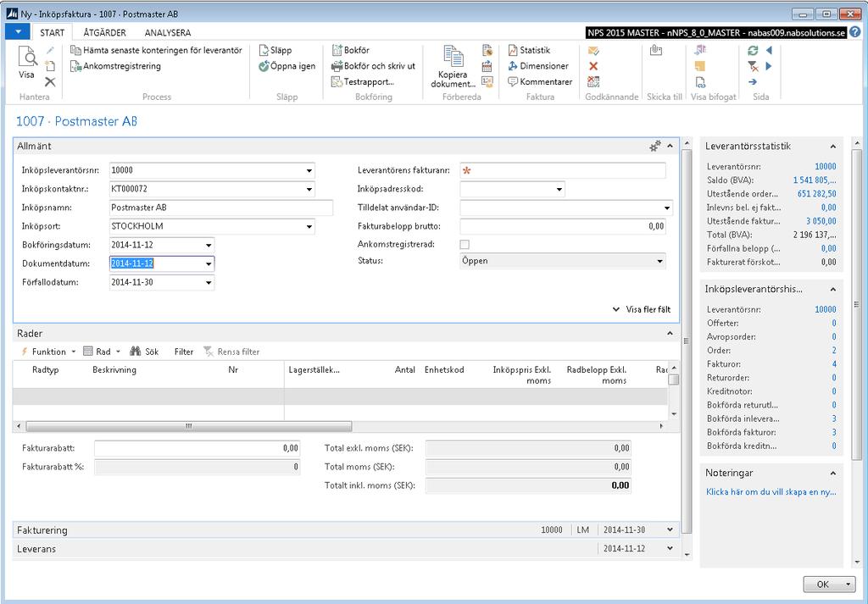Click the new document icon in Hantera
The image size is (868, 604).
(x=50, y=66)
